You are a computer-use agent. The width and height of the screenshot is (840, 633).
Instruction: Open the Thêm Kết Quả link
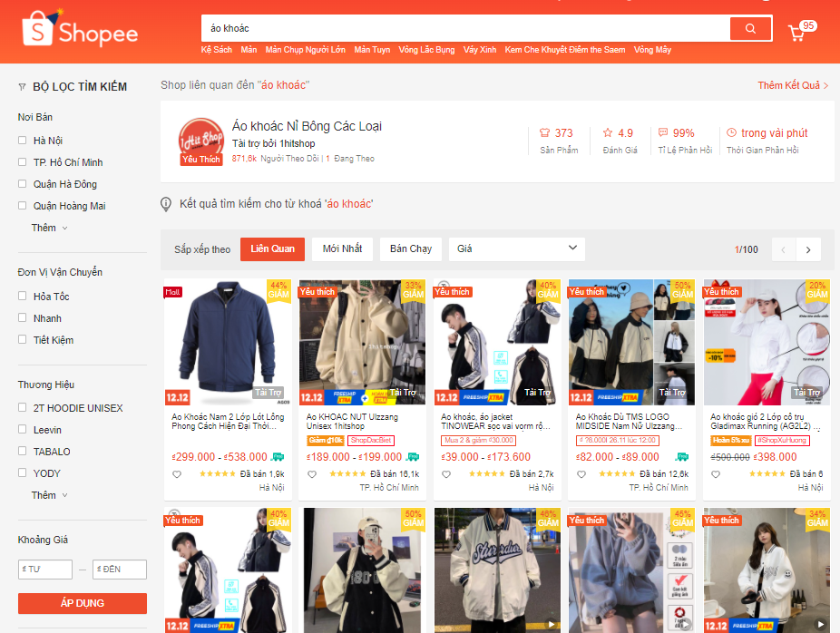point(793,85)
